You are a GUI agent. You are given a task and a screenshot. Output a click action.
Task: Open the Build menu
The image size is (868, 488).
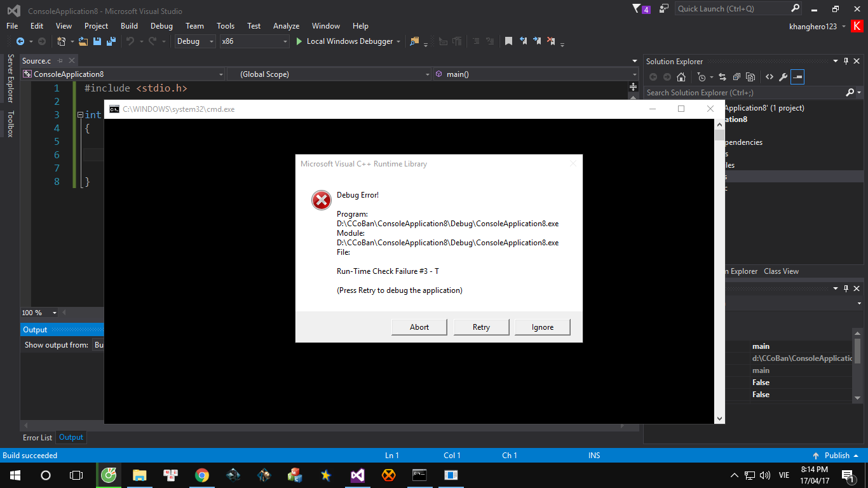pos(129,26)
